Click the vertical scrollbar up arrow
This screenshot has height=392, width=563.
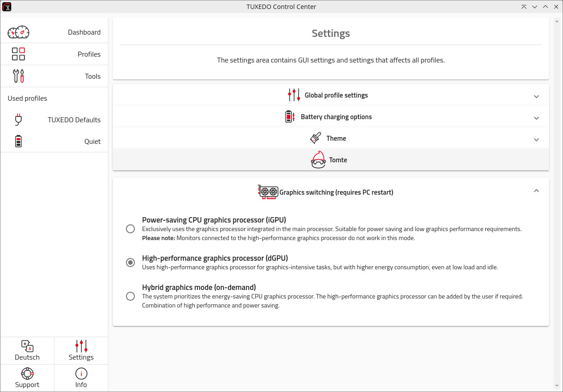coord(557,20)
